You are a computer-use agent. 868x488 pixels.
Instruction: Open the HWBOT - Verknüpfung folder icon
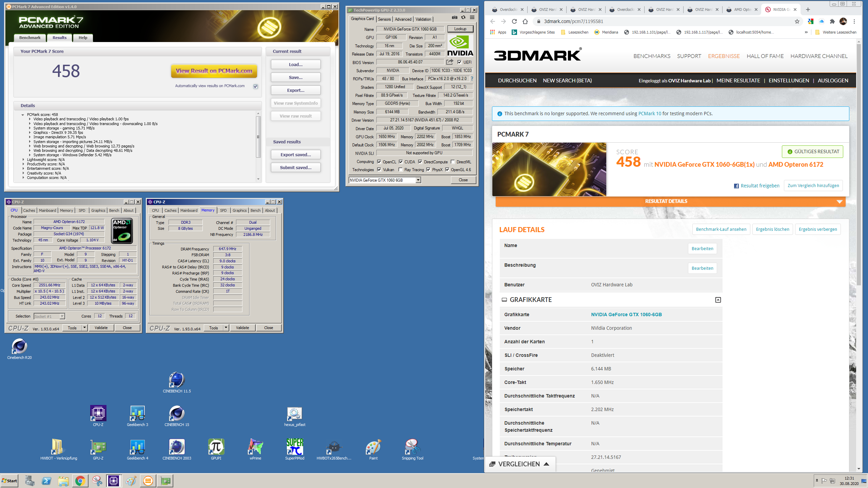coord(59,450)
